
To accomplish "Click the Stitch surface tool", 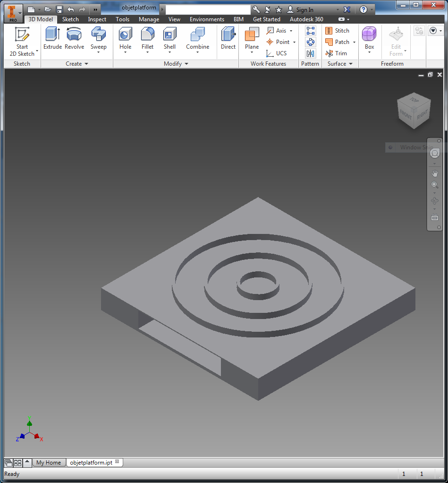I will 337,31.
